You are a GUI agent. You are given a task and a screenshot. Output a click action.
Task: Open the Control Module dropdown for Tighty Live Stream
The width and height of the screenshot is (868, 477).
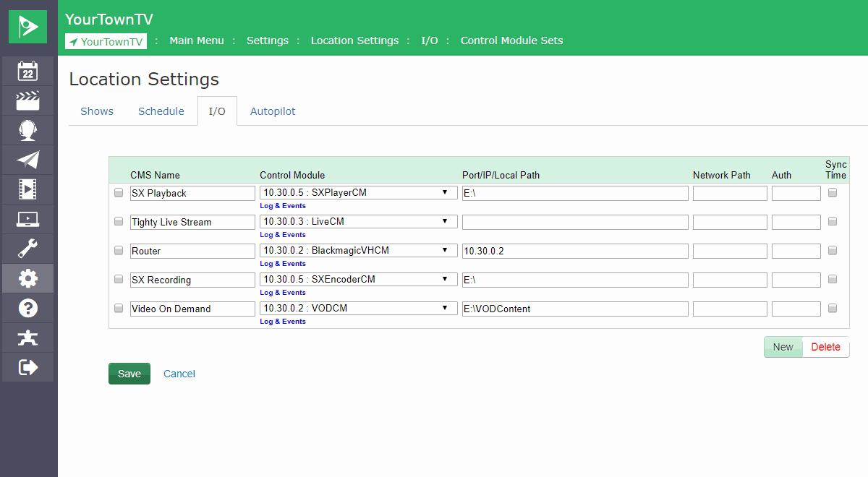coord(358,221)
